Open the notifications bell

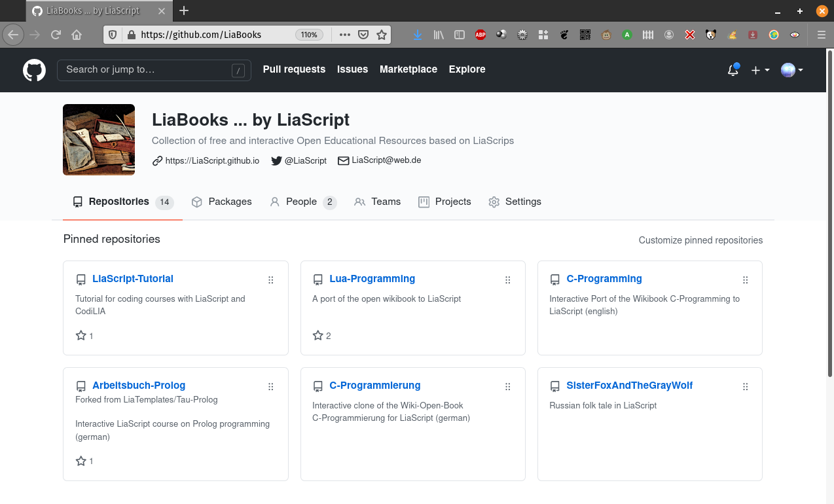pos(733,70)
